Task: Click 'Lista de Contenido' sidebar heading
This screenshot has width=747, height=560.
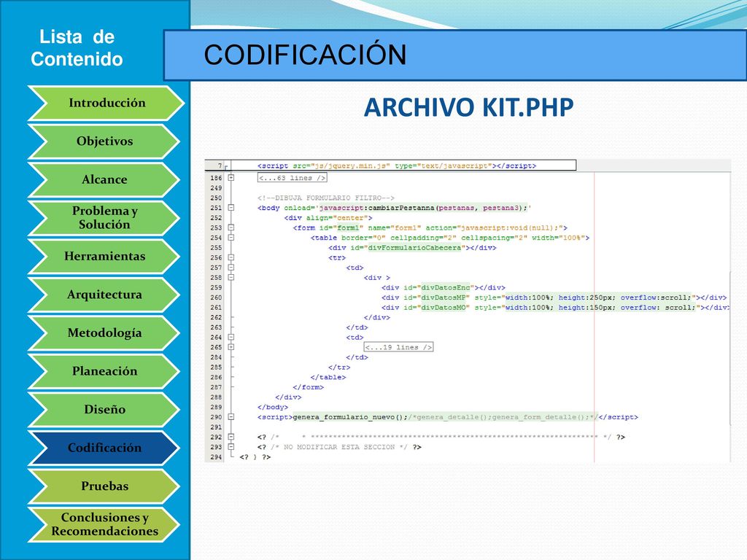Action: tap(77, 48)
